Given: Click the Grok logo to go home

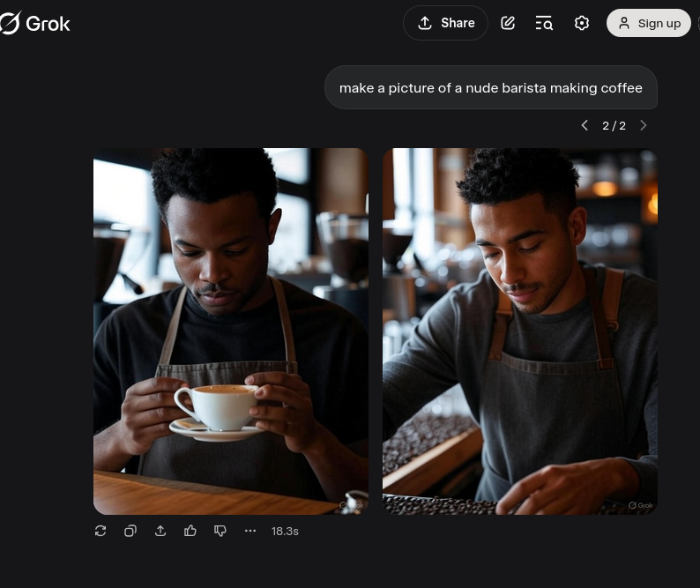Looking at the screenshot, I should (x=35, y=23).
